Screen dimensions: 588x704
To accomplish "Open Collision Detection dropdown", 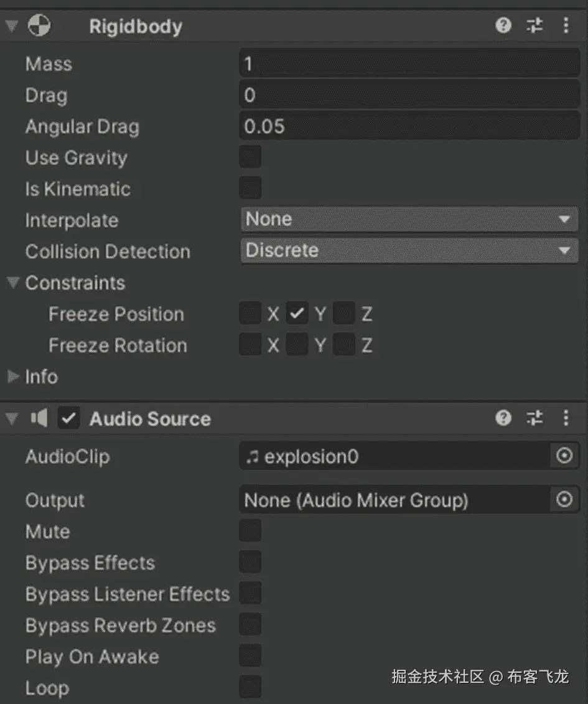I will coord(409,251).
